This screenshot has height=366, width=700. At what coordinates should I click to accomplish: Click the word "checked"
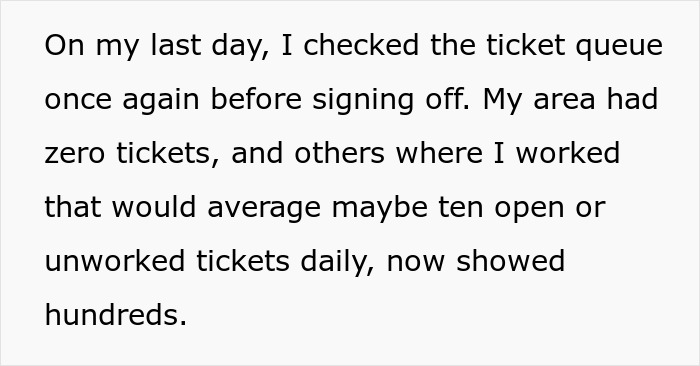361,45
